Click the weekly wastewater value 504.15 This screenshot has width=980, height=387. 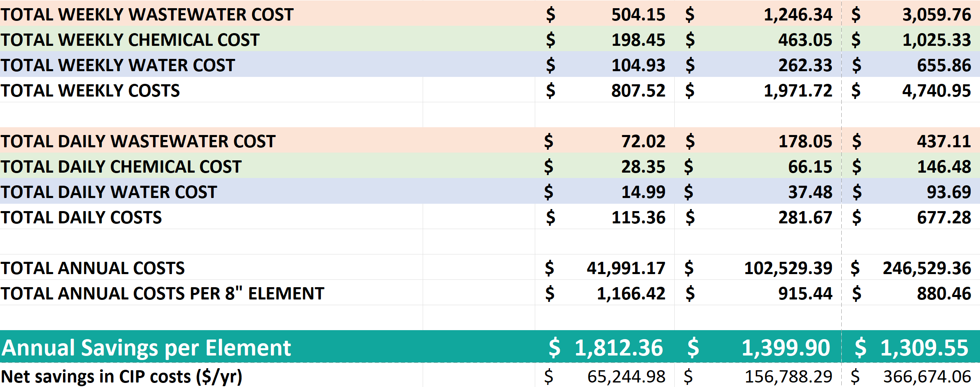pyautogui.click(x=638, y=14)
